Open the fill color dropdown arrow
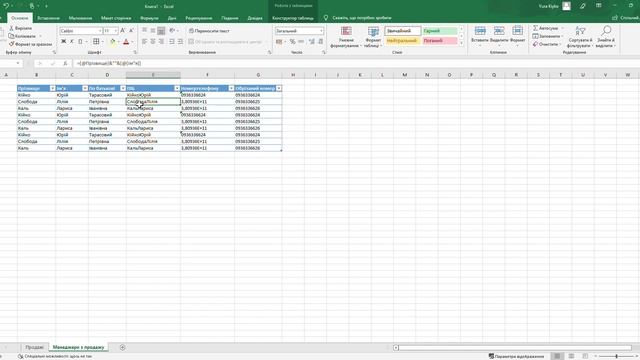 tap(118, 42)
